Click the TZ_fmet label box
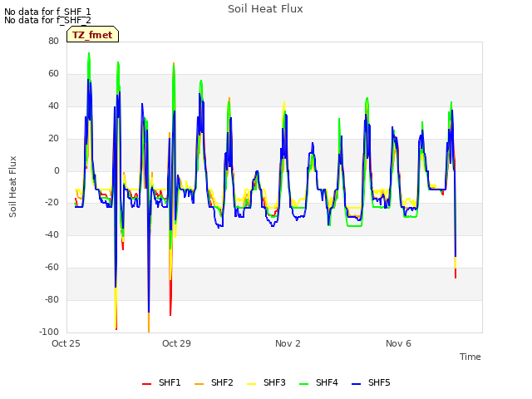This screenshot has height=399, width=532. (92, 34)
